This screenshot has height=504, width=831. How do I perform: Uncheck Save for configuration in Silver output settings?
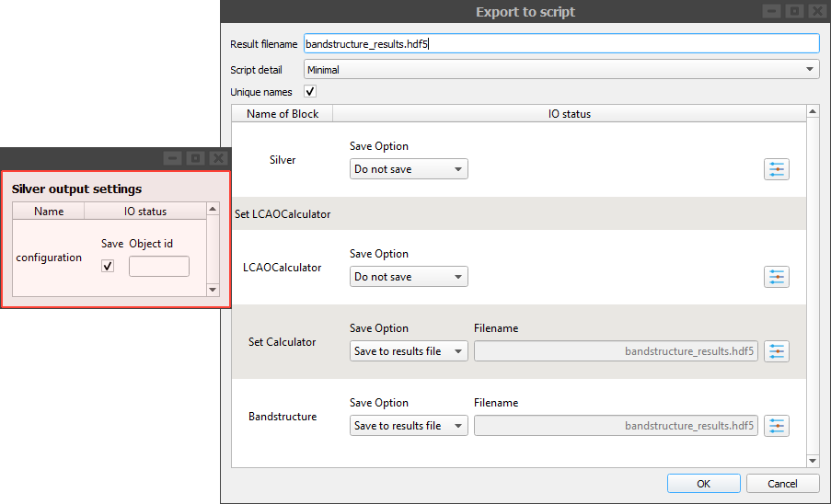click(108, 266)
